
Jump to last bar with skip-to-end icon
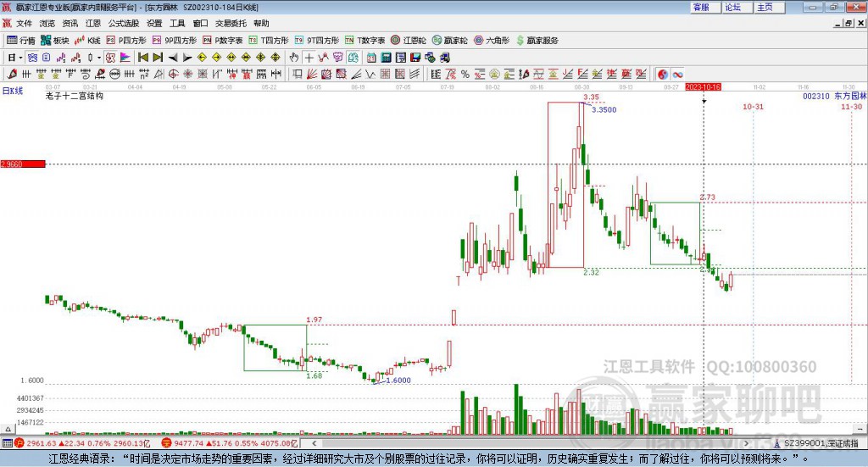pos(158,58)
